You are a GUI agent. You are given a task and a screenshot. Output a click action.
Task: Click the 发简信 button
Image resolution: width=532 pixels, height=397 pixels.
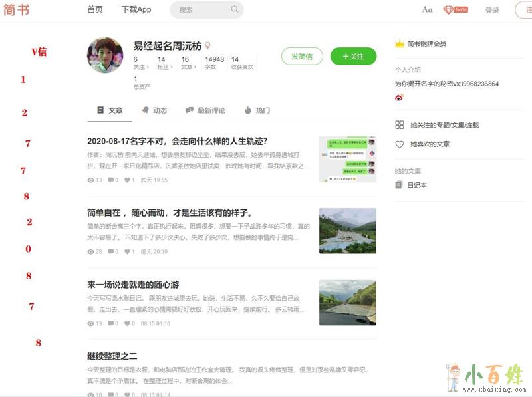[x=301, y=57]
